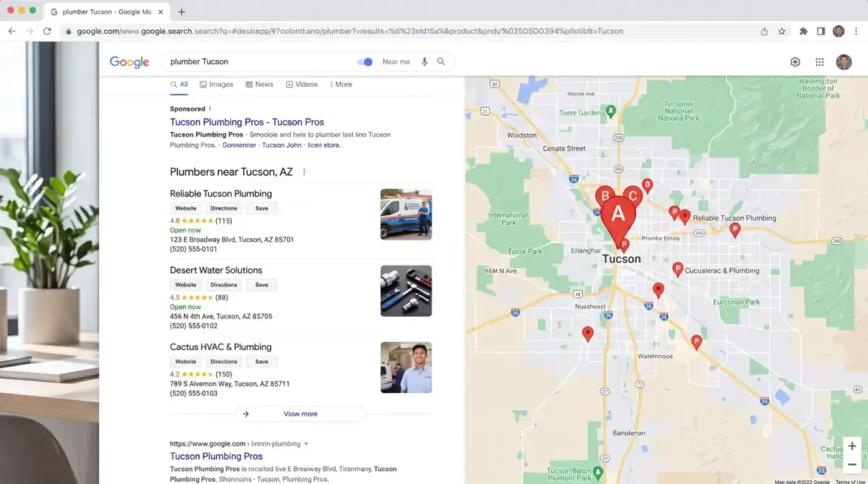Select the plumber Tucson browser tab
Screen dimensions: 868x484
106,12
